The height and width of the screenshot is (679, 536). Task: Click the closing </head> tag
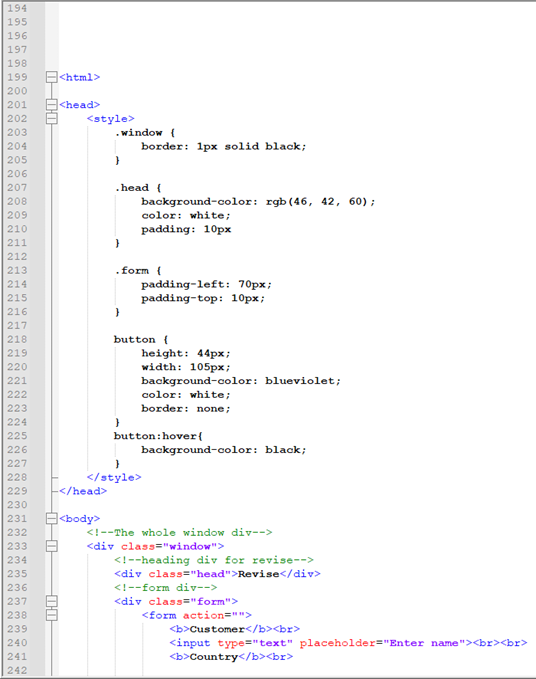pos(83,491)
